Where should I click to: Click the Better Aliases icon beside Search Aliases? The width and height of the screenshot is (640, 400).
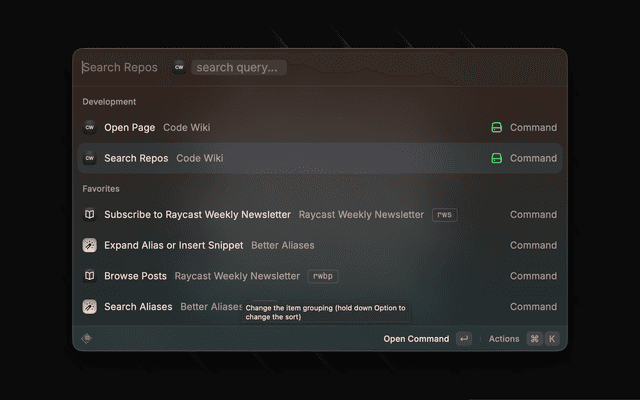click(89, 307)
